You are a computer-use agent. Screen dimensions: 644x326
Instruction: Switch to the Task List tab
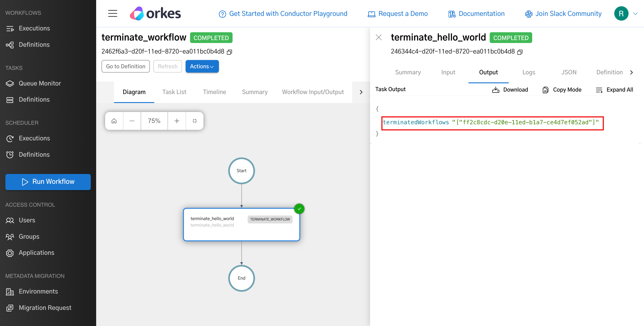174,92
